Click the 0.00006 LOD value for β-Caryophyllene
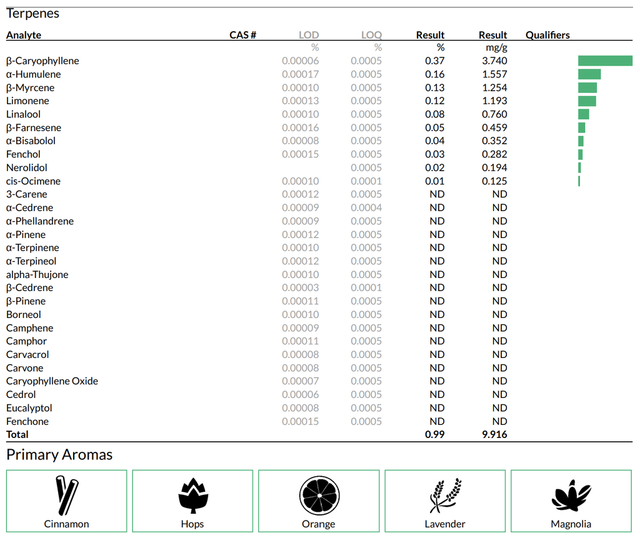The image size is (640, 536). (x=300, y=61)
